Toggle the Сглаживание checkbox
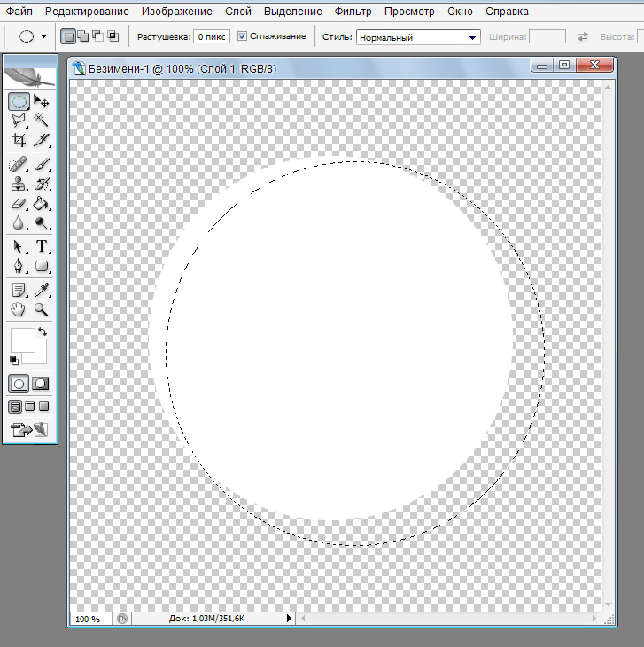 click(x=243, y=36)
